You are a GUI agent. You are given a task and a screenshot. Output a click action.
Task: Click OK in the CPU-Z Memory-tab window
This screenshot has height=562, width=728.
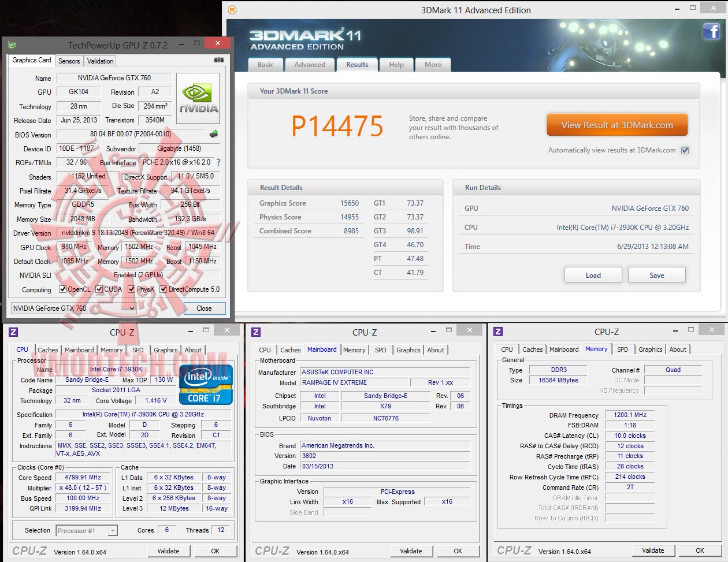tap(700, 550)
